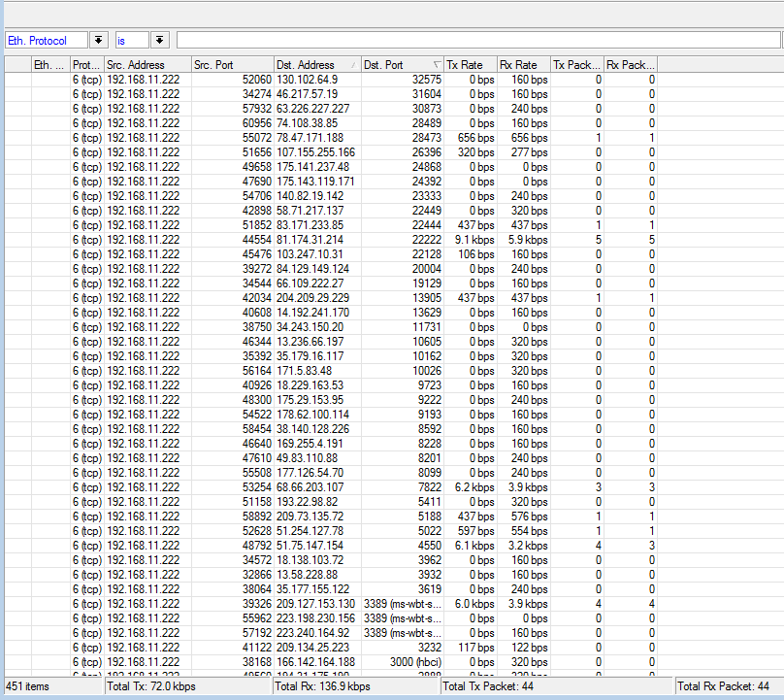
Task: Click the Tx Packets column header
Action: 576,65
